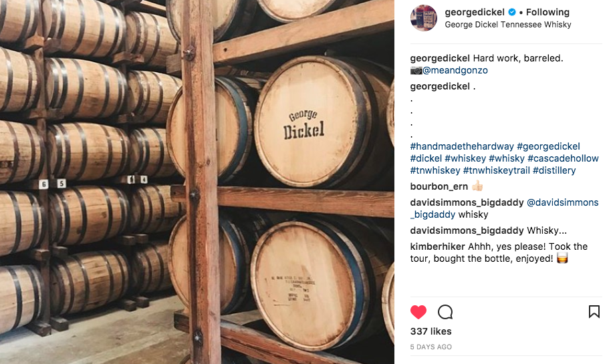The image size is (615, 364).
Task: Open the #cascadehollow hashtag
Action: pyautogui.click(x=563, y=158)
